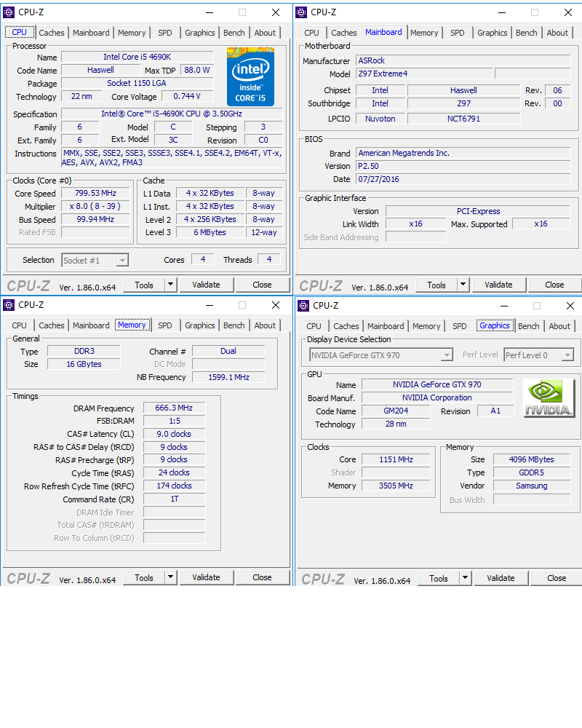Screen dimensions: 582x728
Task: Click Validate in the Memory window
Action: tap(206, 577)
